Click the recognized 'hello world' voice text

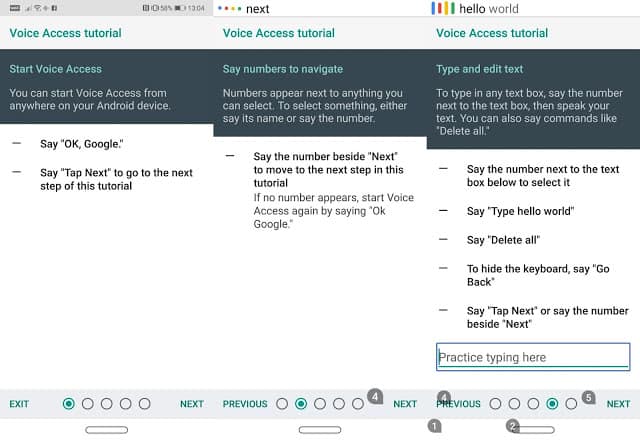pos(489,9)
